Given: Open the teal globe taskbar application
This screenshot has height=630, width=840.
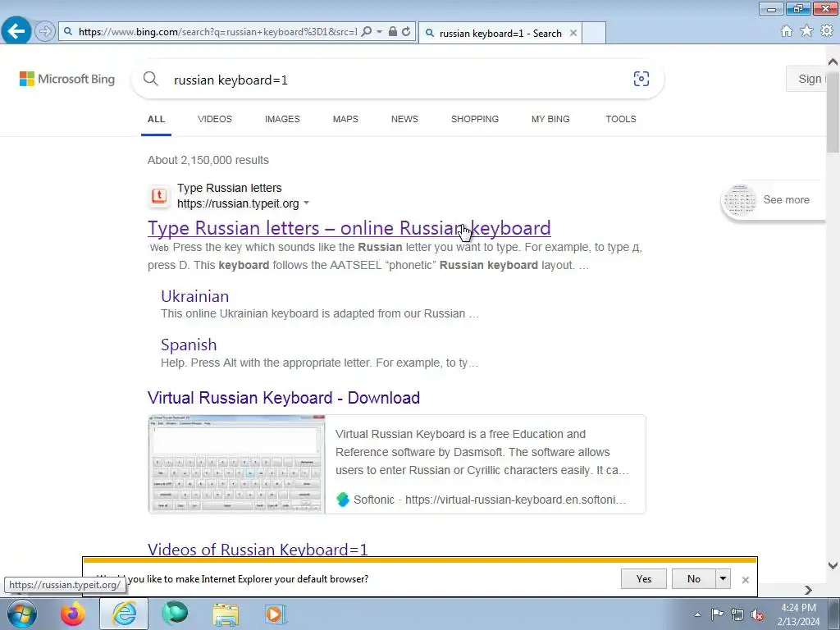Looking at the screenshot, I should pos(175,614).
